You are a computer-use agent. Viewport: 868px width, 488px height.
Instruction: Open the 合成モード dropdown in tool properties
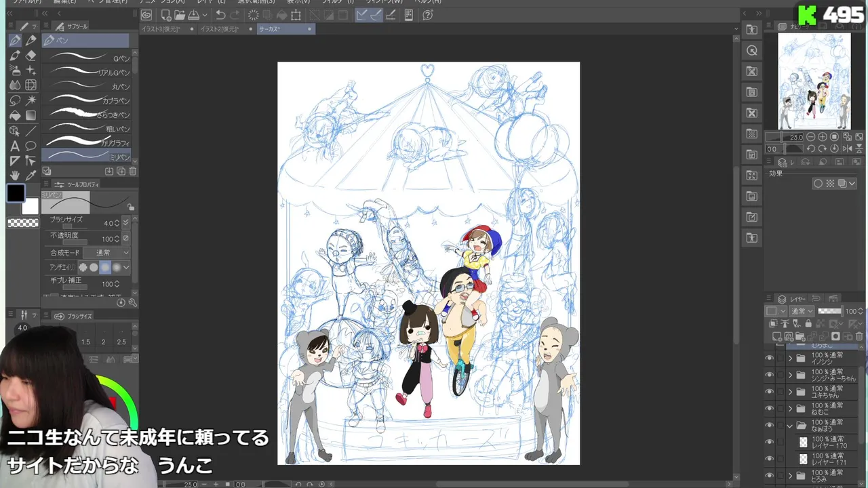(x=107, y=253)
